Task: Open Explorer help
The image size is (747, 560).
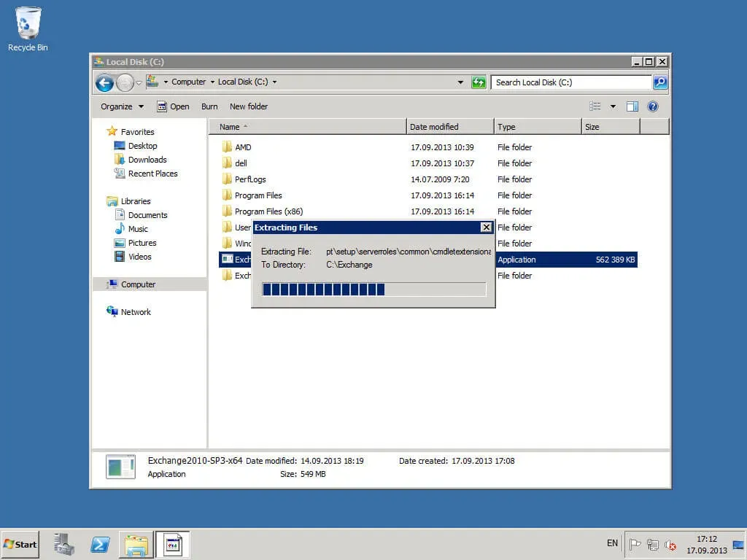Action: [x=653, y=106]
